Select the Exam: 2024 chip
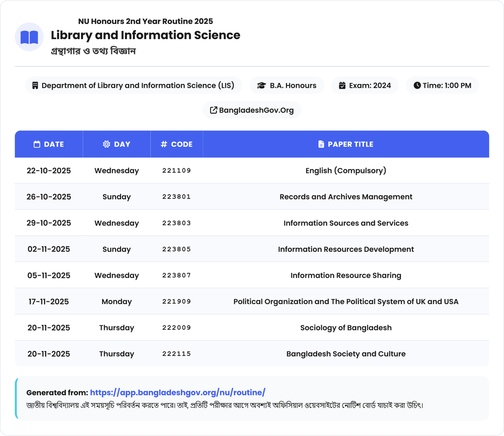This screenshot has height=436, width=504. (365, 86)
